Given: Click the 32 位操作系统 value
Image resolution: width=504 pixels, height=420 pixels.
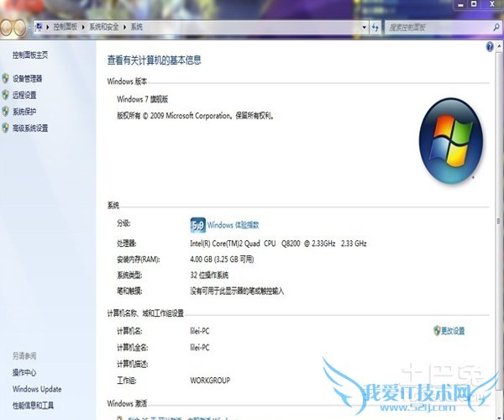Looking at the screenshot, I should click(x=209, y=275).
